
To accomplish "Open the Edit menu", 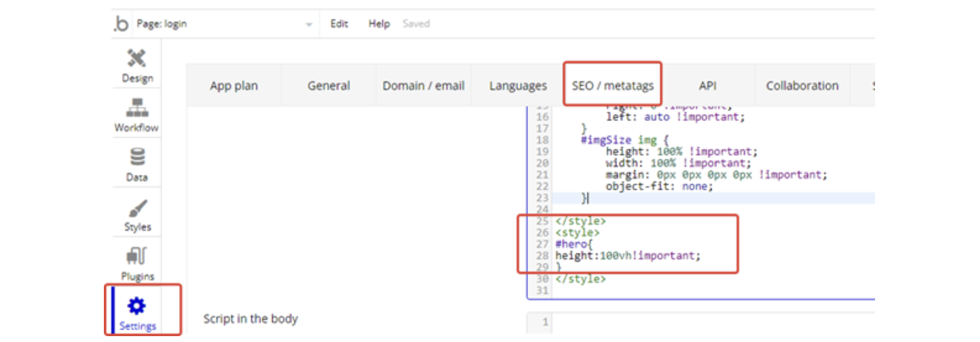I will click(x=339, y=24).
